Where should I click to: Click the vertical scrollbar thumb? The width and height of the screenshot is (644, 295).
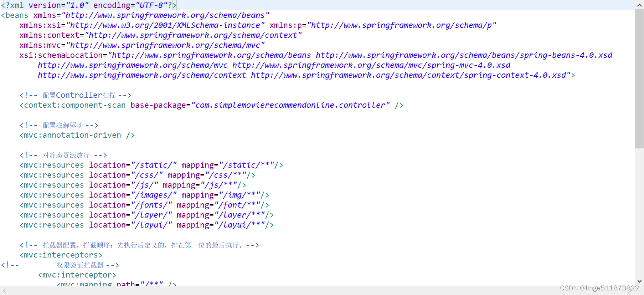[639, 79]
